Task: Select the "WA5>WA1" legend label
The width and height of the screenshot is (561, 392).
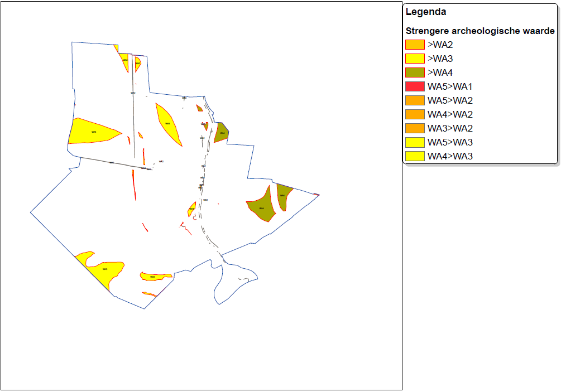Action: tap(450, 86)
